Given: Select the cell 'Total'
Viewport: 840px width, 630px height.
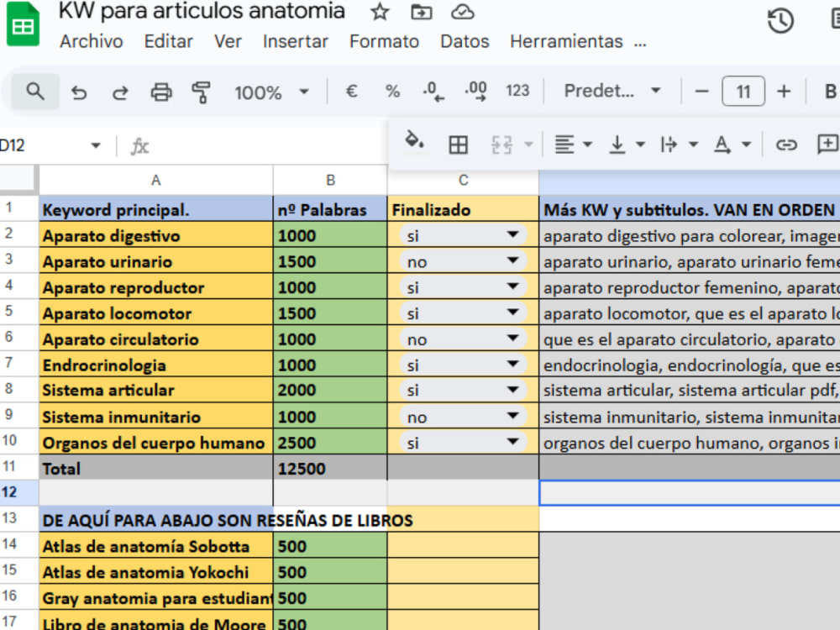Looking at the screenshot, I should (x=156, y=468).
